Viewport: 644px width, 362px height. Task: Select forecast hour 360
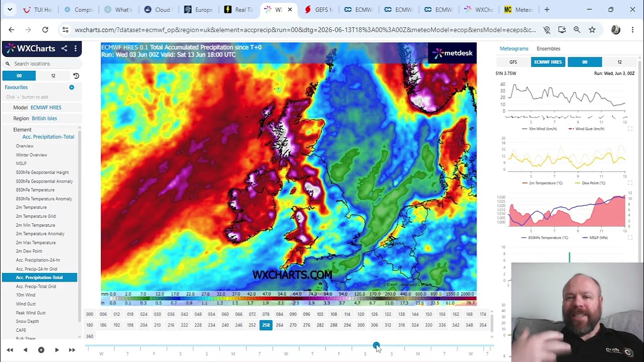click(x=90, y=336)
